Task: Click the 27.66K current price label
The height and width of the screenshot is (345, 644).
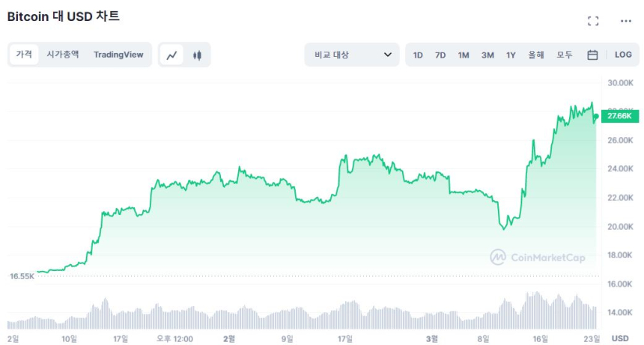Action: click(619, 116)
